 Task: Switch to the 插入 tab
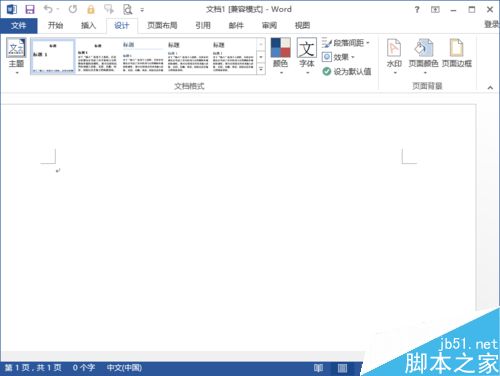88,25
